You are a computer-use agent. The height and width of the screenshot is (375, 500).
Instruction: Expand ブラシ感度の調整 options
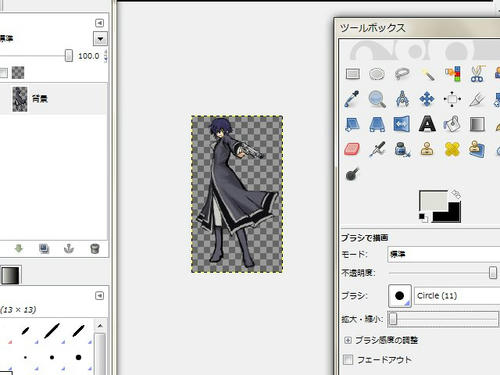click(x=348, y=340)
